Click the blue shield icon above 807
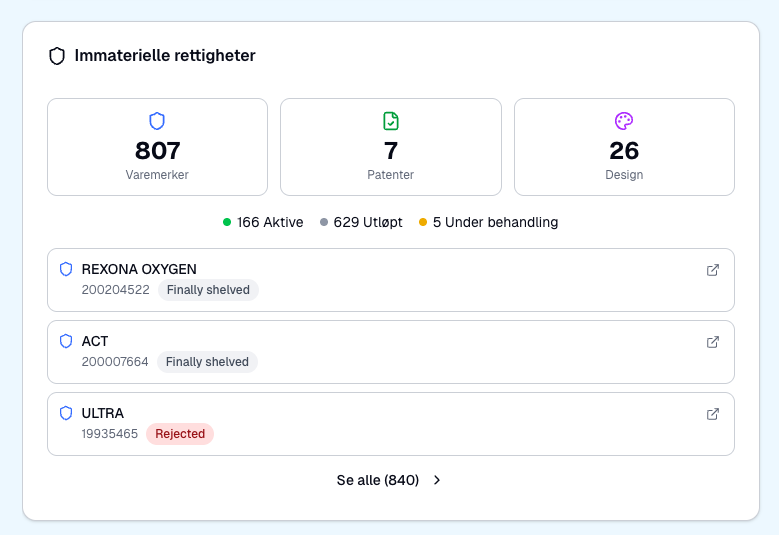 pos(157,121)
